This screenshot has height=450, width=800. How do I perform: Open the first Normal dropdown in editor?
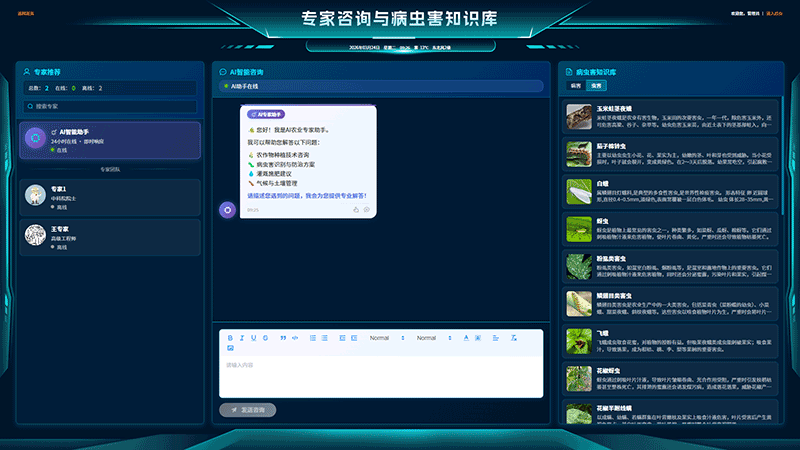386,338
